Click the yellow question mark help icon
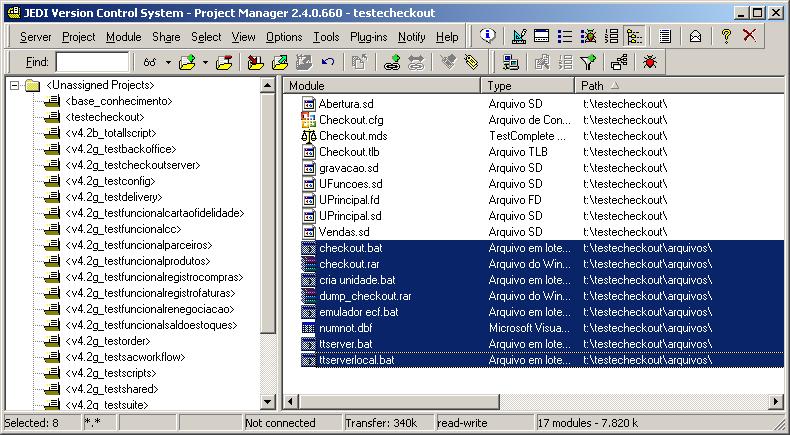The width and height of the screenshot is (790, 435). (726, 36)
